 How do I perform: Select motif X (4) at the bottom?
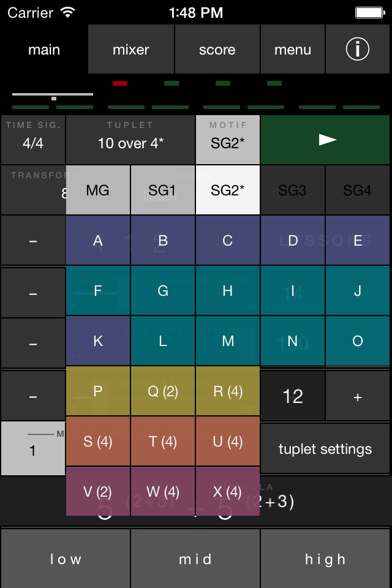227,491
